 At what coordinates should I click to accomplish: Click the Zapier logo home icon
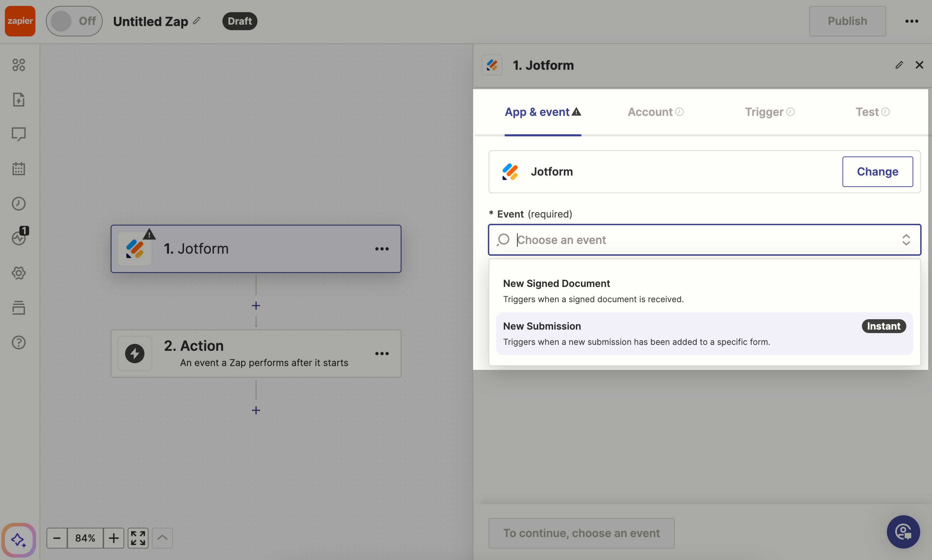[x=20, y=21]
